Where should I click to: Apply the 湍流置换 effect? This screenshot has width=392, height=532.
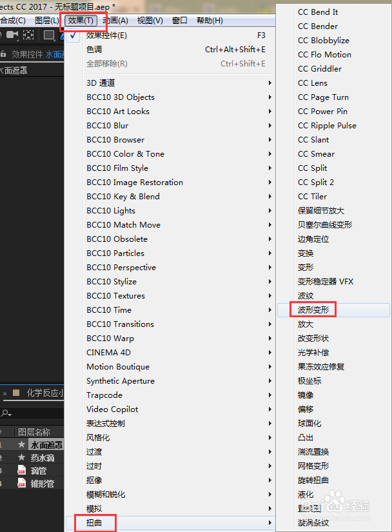tap(334, 452)
